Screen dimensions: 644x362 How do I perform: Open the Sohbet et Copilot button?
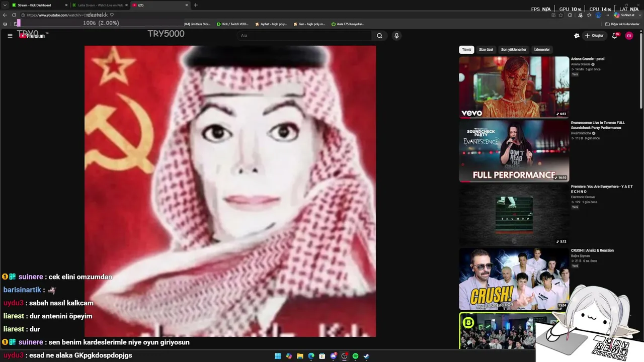[x=624, y=15]
